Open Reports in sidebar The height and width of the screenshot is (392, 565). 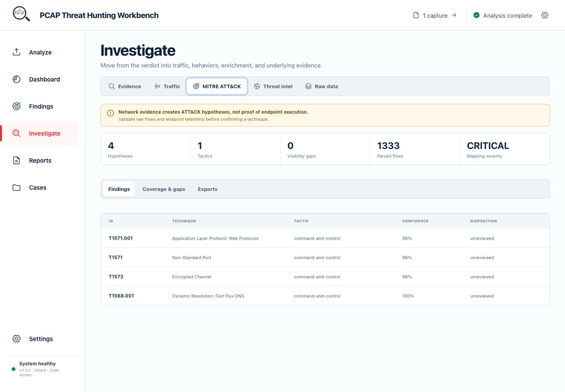click(x=40, y=160)
